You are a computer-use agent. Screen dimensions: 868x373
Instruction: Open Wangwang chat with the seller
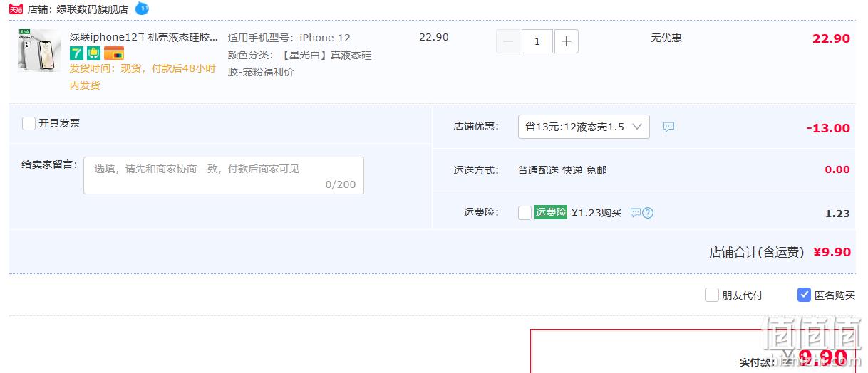point(142,9)
